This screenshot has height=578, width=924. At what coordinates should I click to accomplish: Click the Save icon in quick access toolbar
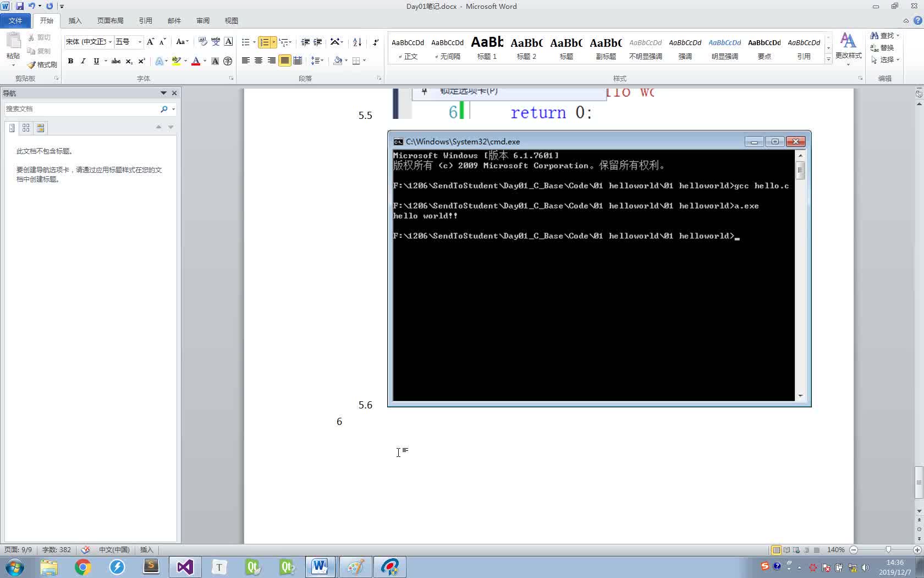tap(19, 6)
